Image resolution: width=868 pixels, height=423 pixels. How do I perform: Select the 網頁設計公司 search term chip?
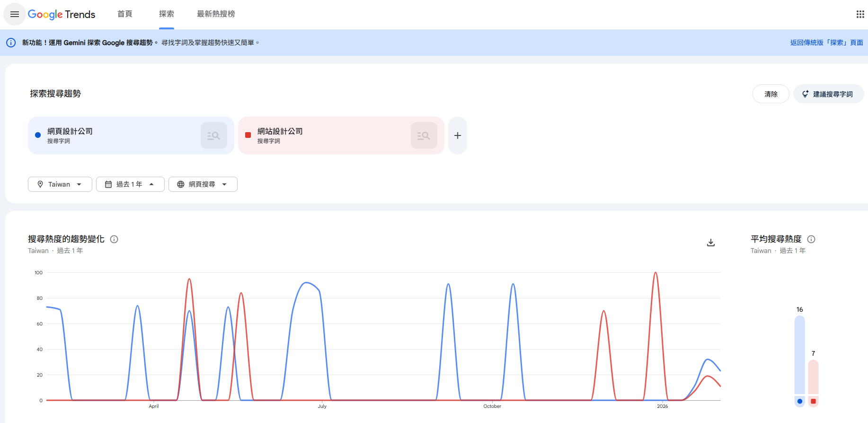(131, 135)
